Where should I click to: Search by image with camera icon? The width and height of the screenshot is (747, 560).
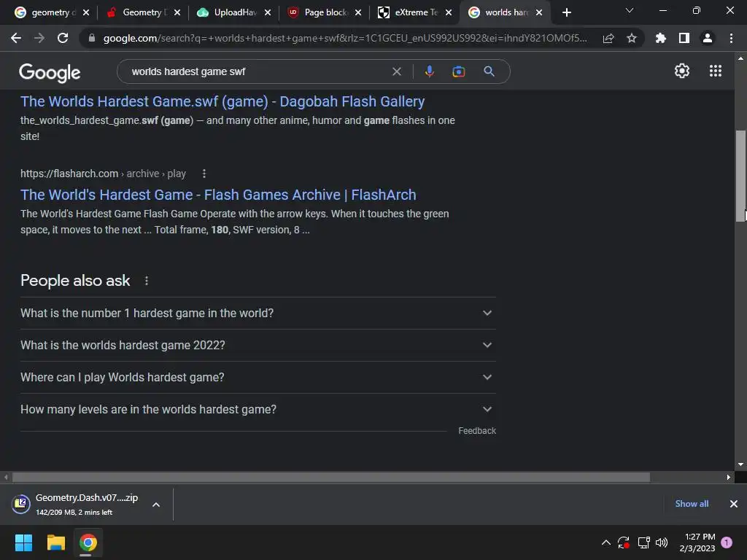458,71
